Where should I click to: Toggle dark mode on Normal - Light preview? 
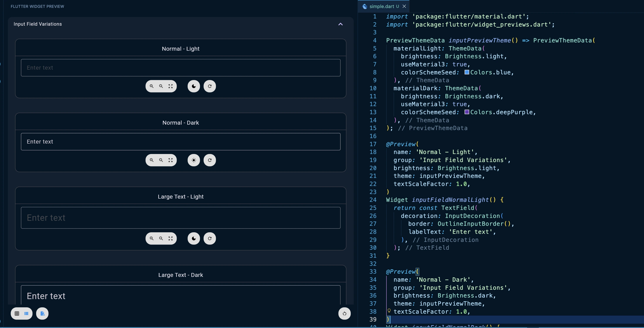tap(193, 86)
